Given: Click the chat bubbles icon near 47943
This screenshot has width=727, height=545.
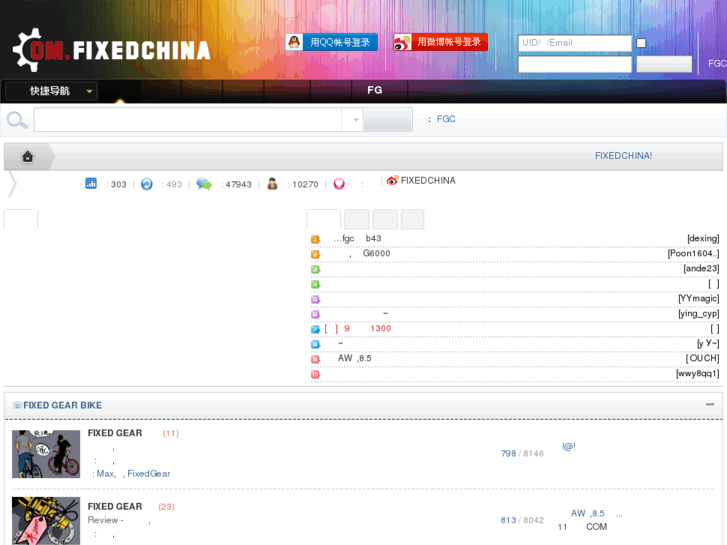Looking at the screenshot, I should coord(204,184).
